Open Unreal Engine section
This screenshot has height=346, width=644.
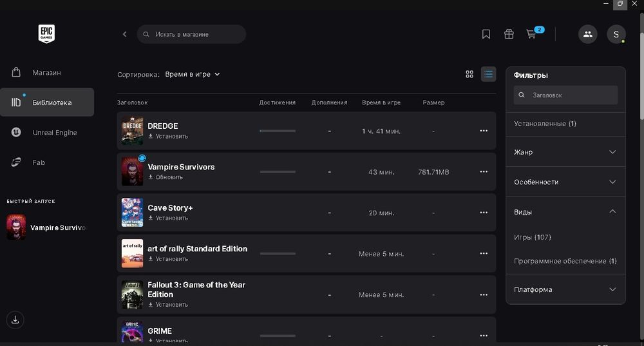point(54,133)
